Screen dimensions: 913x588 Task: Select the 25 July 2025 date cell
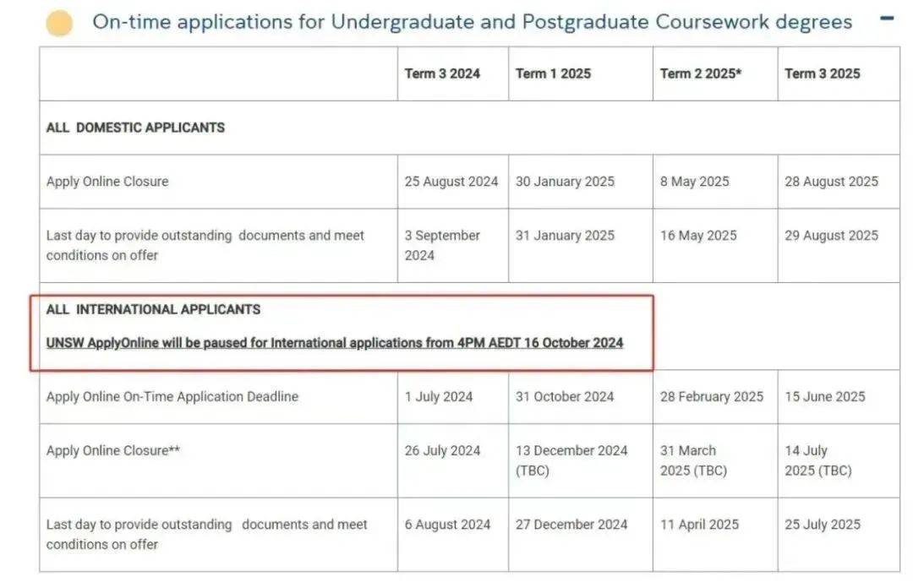(x=822, y=525)
